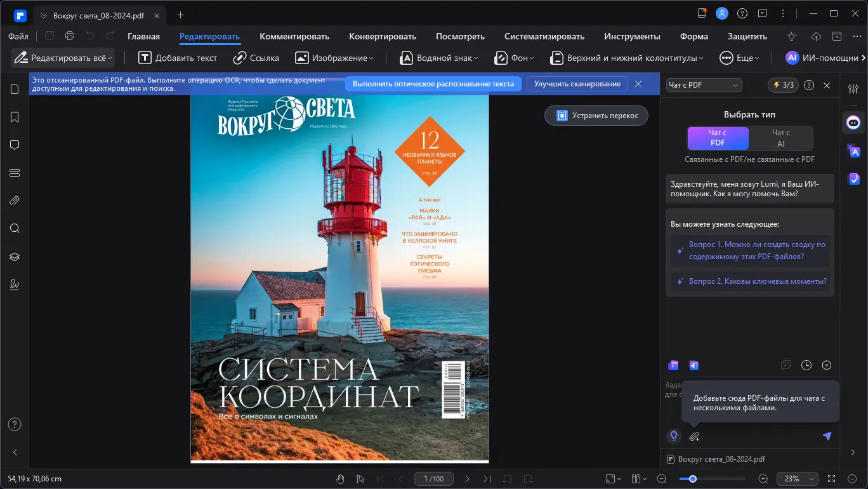Click the chat history clock icon

pos(806,365)
